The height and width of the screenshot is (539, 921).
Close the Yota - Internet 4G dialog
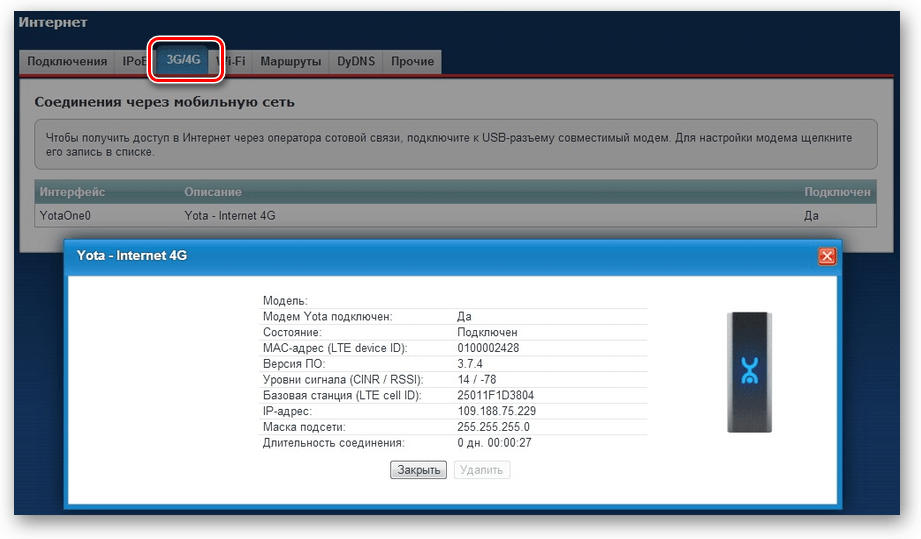827,256
